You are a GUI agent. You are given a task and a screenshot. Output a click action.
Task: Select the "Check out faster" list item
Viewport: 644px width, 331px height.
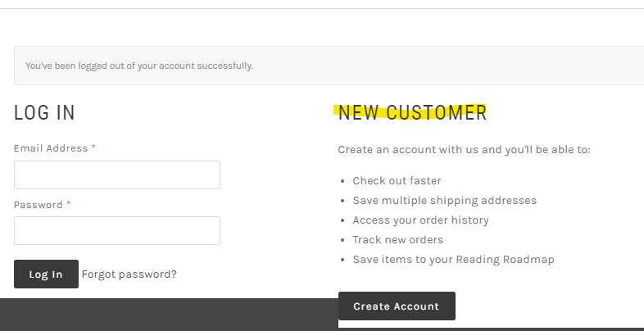pyautogui.click(x=397, y=181)
